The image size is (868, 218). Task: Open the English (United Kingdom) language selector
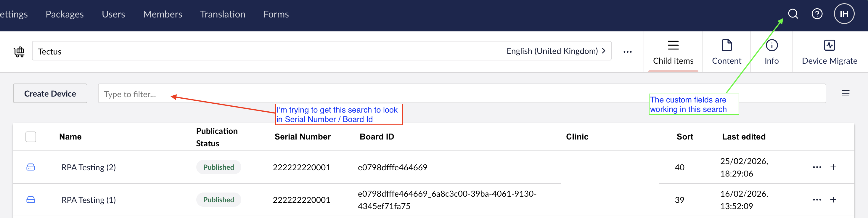pos(556,51)
